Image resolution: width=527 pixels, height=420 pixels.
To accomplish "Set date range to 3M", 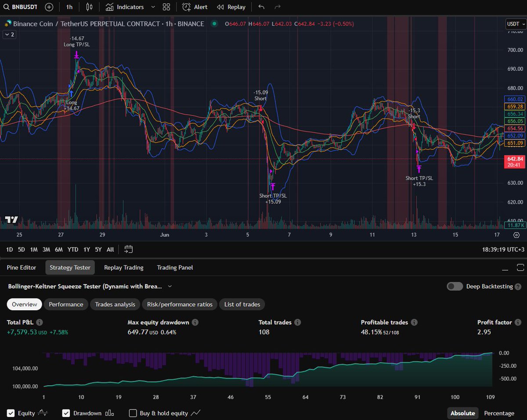I will 46,249.
